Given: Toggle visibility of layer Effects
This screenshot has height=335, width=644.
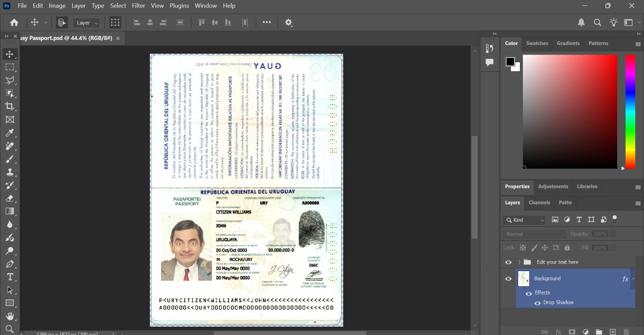Looking at the screenshot, I should click(x=529, y=293).
